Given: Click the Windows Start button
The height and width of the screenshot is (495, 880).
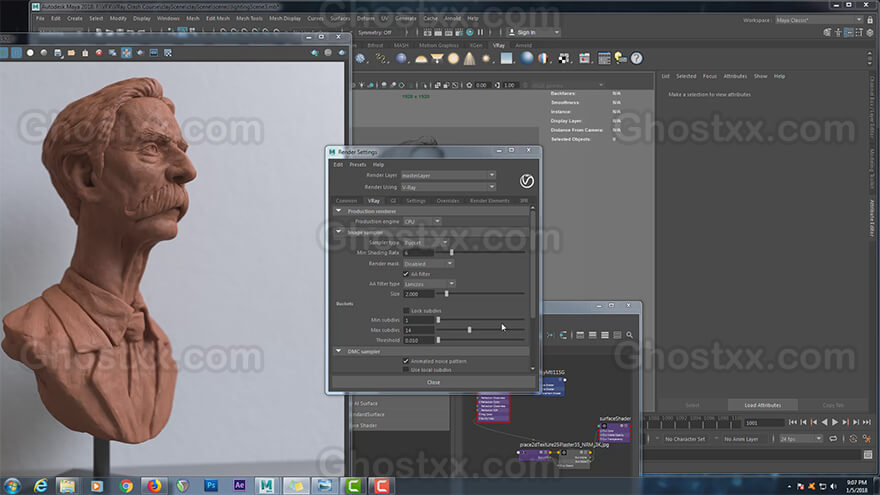Looking at the screenshot, I should pyautogui.click(x=12, y=485).
